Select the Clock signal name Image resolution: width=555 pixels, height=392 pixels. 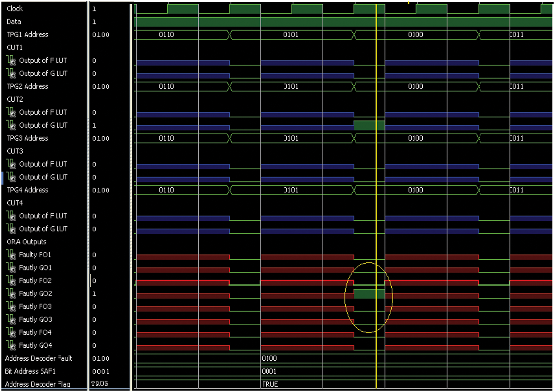[x=15, y=9]
